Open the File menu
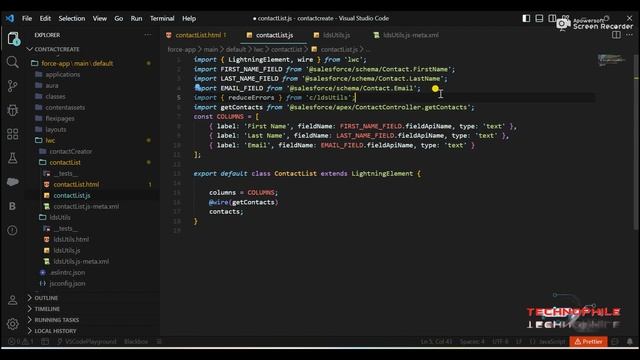This screenshot has height=360, width=640. tap(27, 18)
